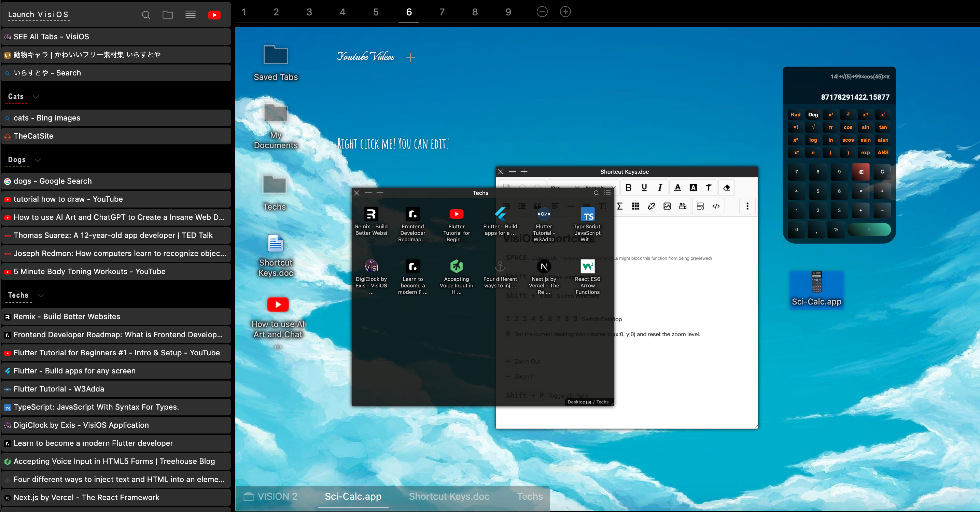Toggle list view in the Techs window
The image size is (980, 512).
click(607, 193)
